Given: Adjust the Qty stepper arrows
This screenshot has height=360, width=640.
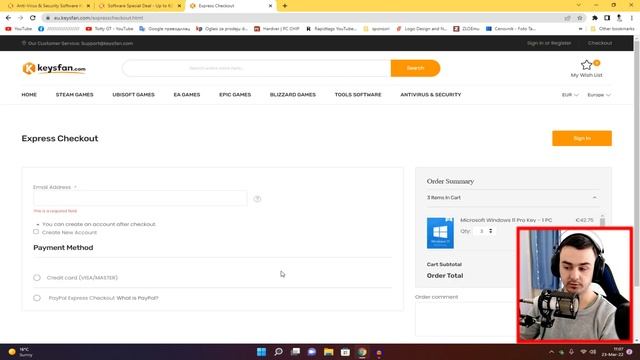Looking at the screenshot, I should point(491,231).
